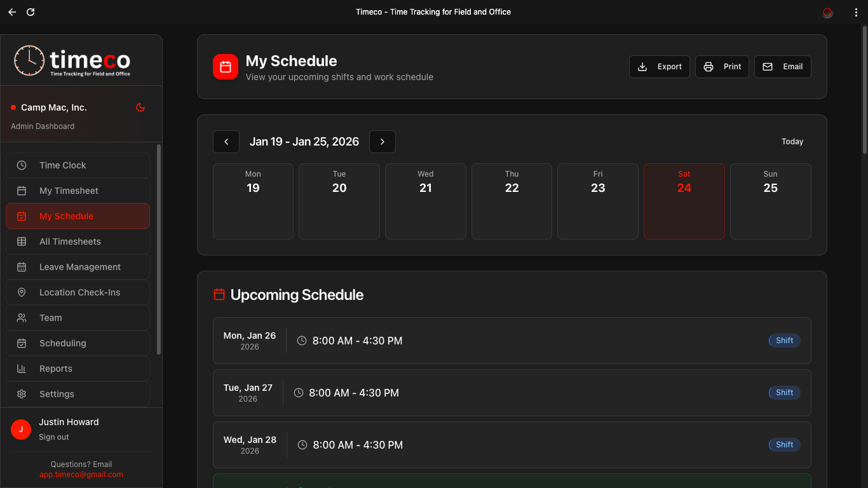Go to previous week with left chevron

click(x=226, y=141)
